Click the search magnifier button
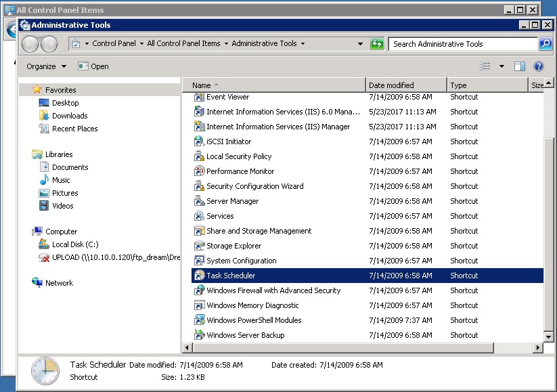Screen dimensions: 557x392 [545, 44]
